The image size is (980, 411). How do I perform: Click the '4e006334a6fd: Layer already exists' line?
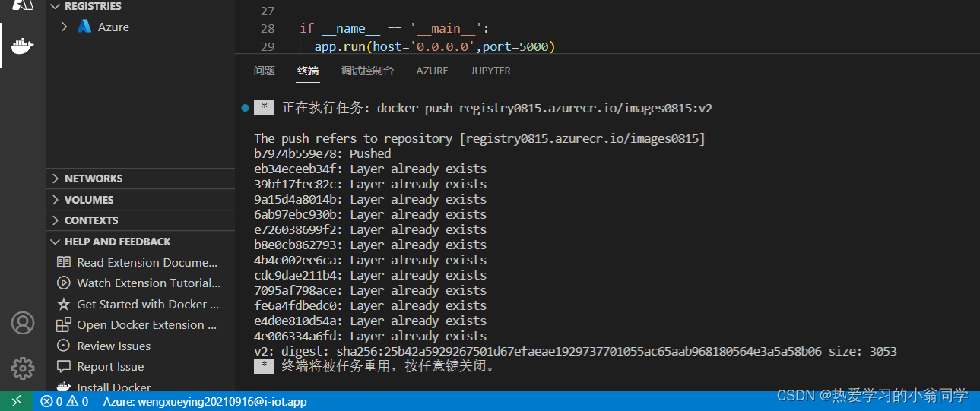point(370,336)
